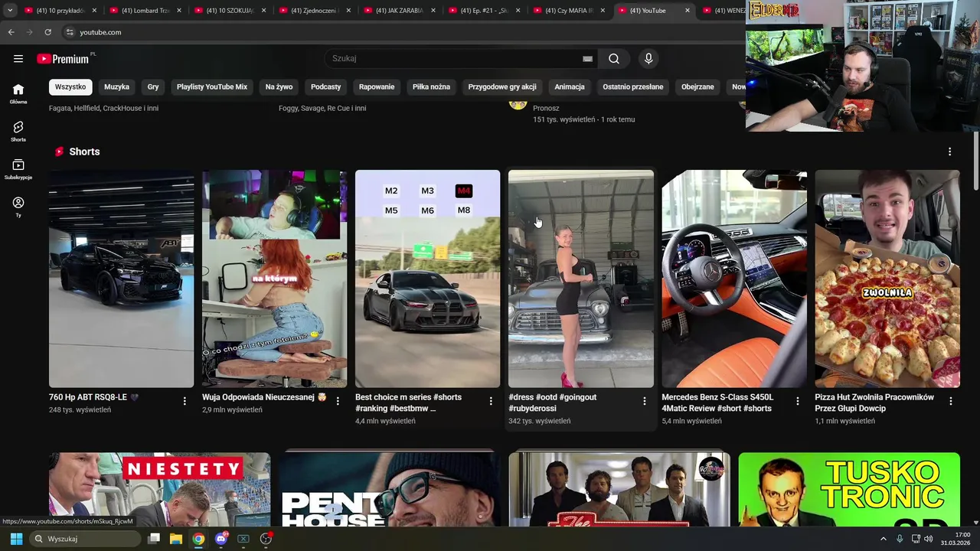Click the site information icon in address bar
Screen dimensions: 980x551
[69, 32]
